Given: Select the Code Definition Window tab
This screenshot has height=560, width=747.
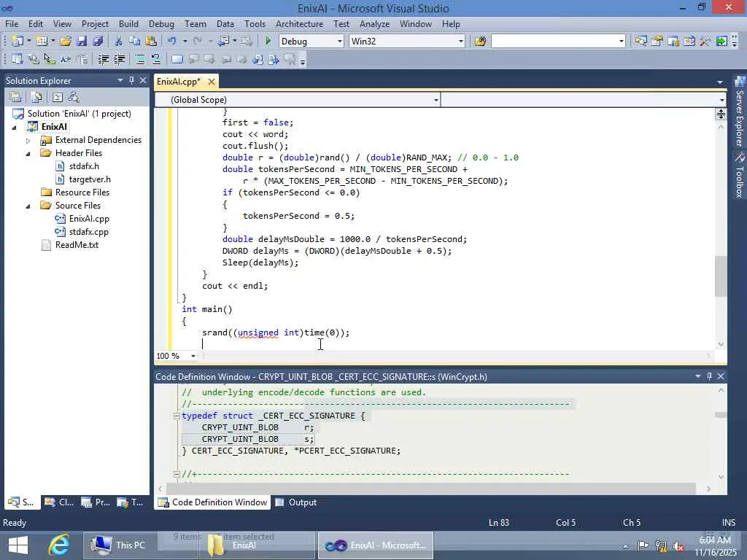Looking at the screenshot, I should (x=212, y=502).
